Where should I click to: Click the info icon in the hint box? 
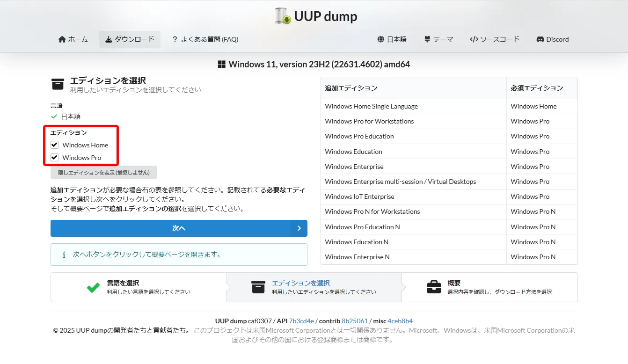click(x=64, y=255)
